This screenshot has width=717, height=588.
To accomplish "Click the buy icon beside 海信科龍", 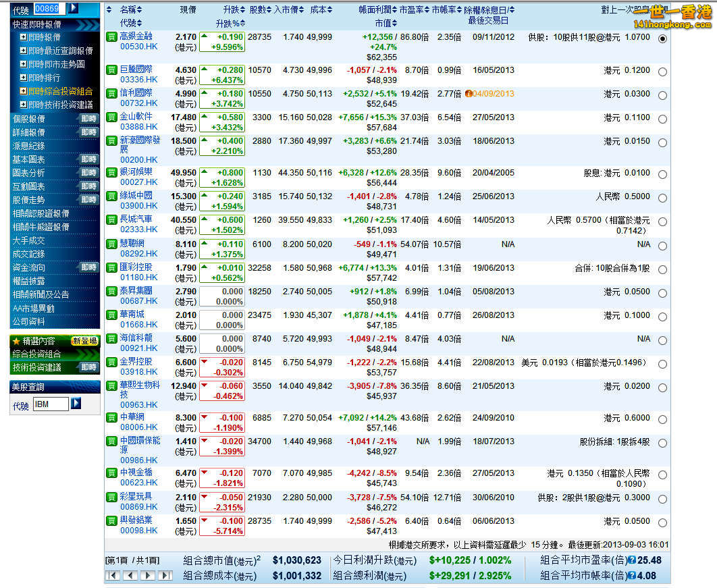I will point(111,338).
